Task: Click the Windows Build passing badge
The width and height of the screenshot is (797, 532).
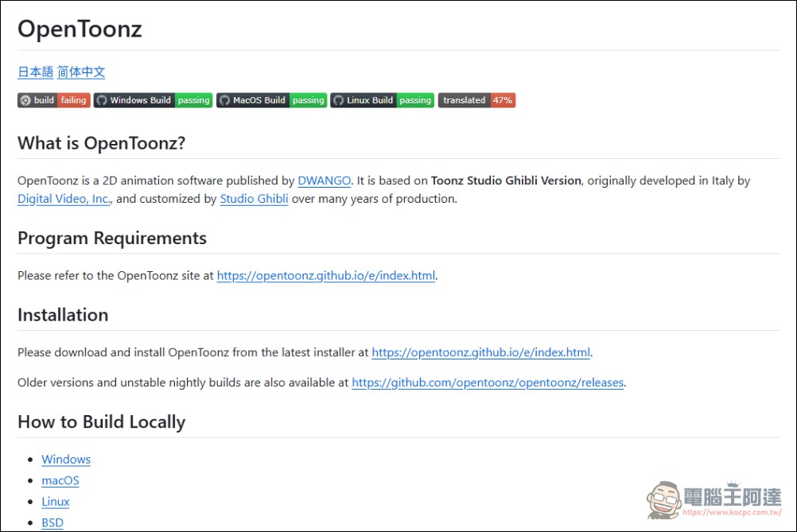Action: coord(153,100)
